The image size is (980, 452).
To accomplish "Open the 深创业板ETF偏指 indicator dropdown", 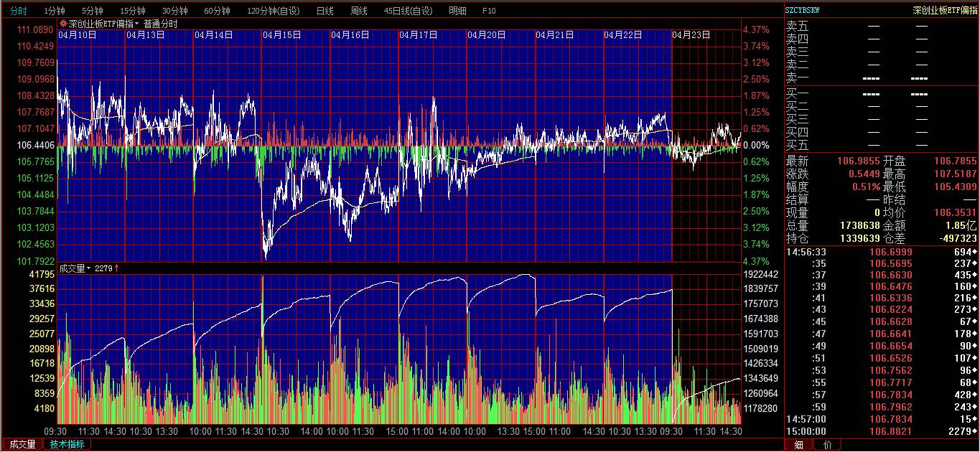I will coord(136,24).
